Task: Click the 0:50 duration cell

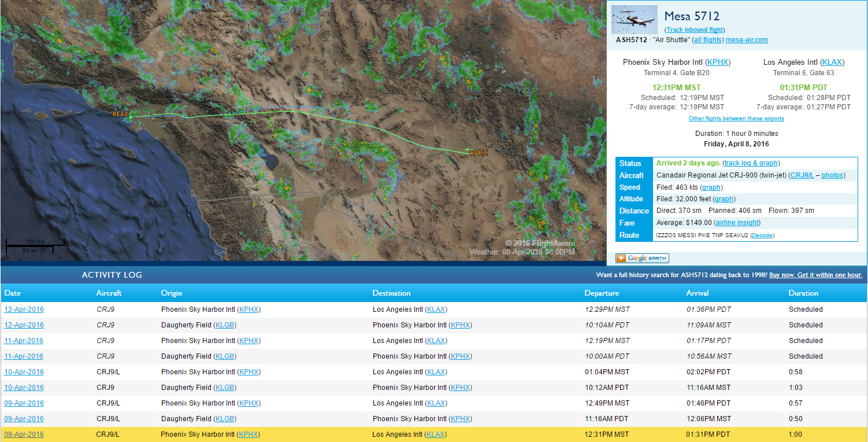Action: click(x=796, y=419)
